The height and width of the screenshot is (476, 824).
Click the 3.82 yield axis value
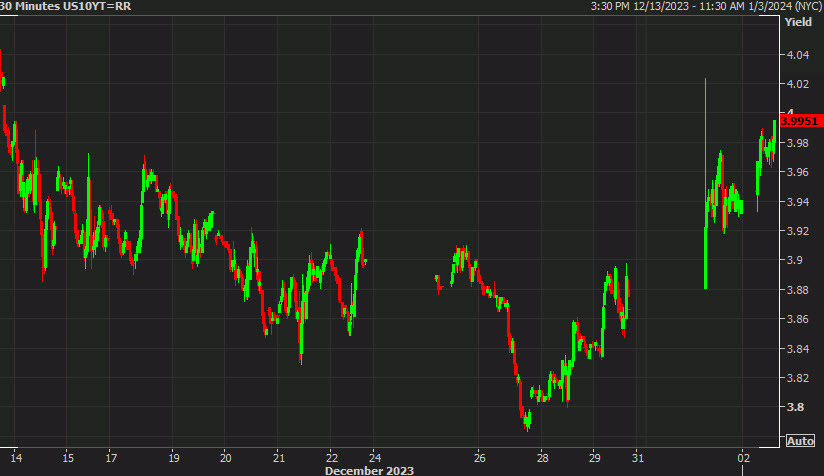(x=798, y=378)
